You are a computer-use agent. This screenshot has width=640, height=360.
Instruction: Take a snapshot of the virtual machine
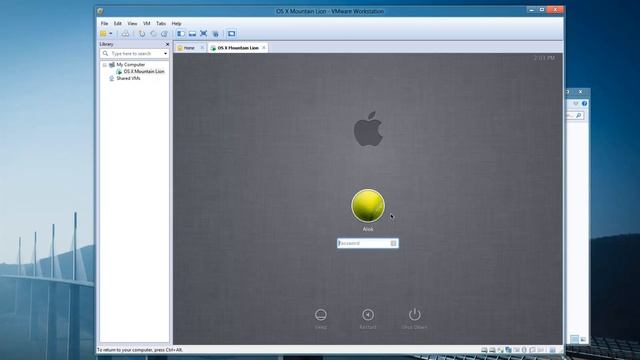pyautogui.click(x=142, y=34)
